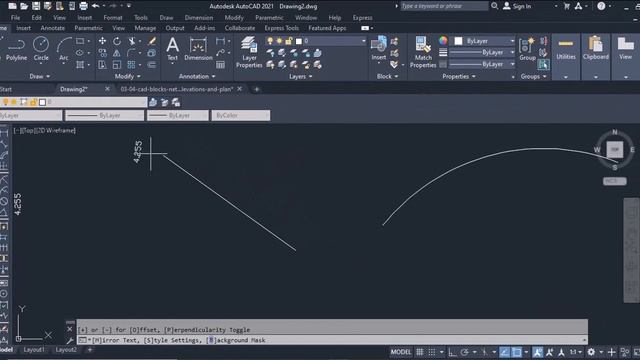Open Layer Properties manager

click(x=249, y=52)
